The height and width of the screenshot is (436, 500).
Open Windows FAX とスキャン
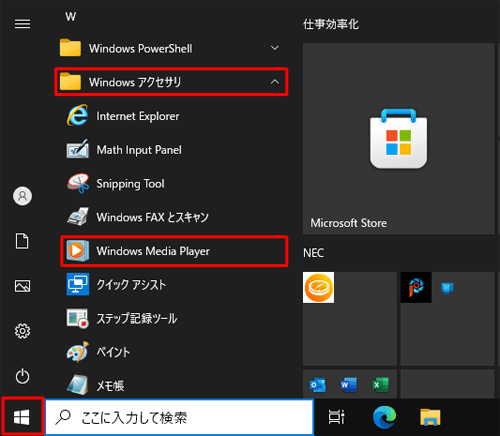pos(170,217)
